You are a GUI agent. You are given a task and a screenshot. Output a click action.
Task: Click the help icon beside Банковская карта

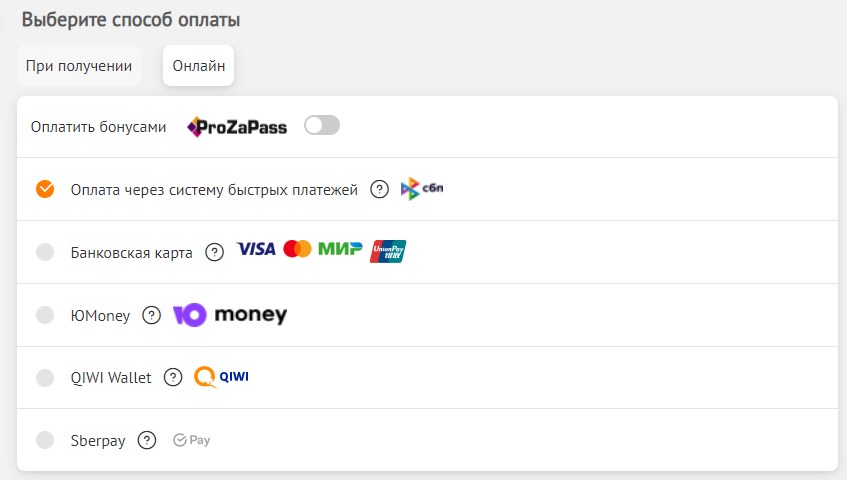[214, 252]
